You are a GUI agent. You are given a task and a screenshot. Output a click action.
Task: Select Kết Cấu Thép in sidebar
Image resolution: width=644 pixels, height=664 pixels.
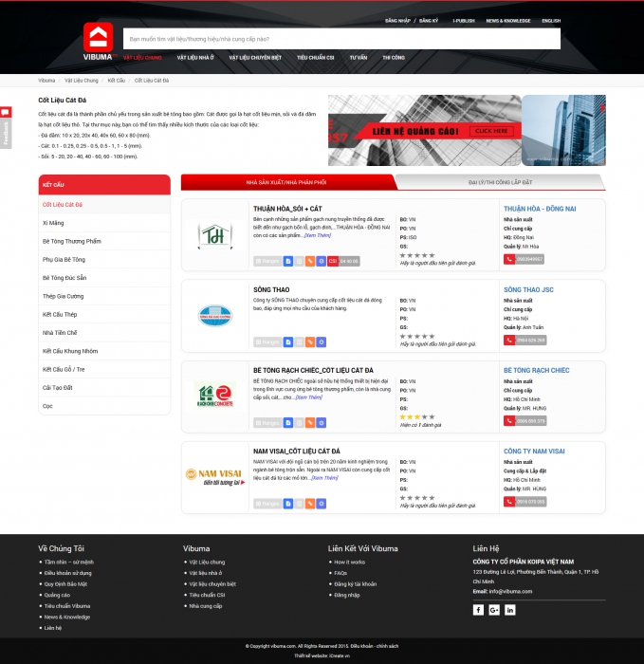click(104, 315)
